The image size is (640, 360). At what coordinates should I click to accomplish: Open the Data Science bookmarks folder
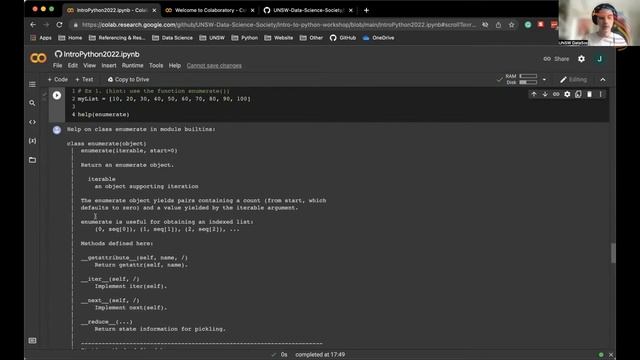click(x=172, y=38)
